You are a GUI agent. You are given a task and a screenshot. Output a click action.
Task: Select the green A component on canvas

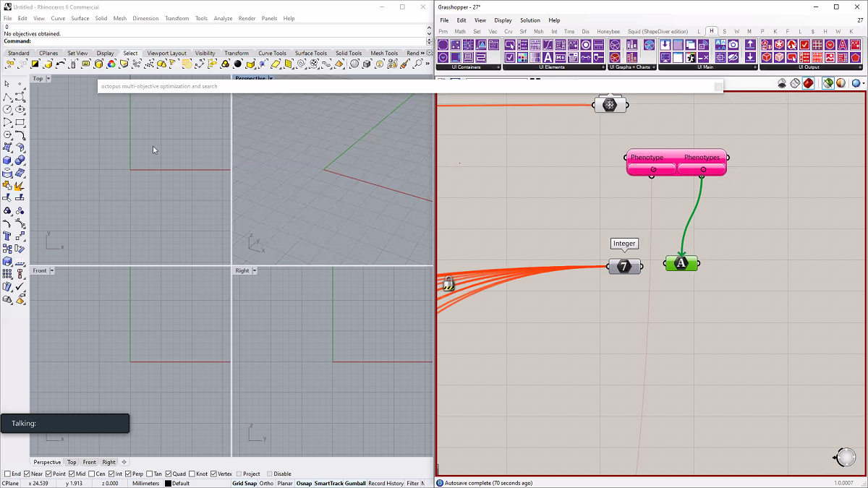pyautogui.click(x=681, y=264)
